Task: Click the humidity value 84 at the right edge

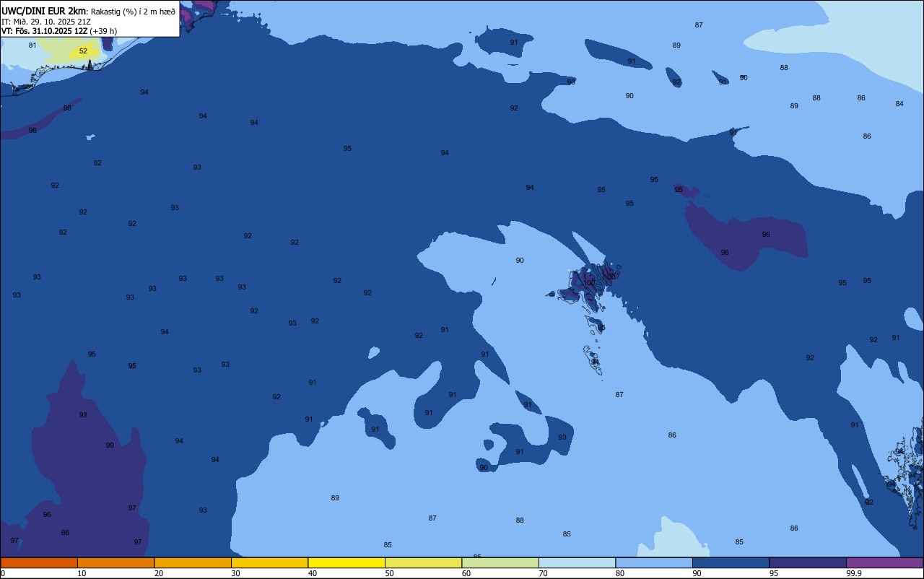Action: point(899,104)
